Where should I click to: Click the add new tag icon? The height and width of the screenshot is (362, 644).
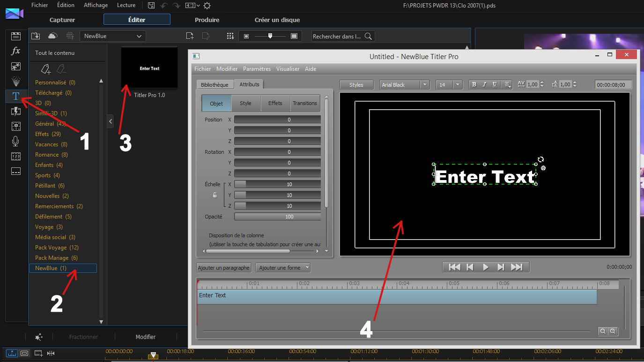click(46, 69)
